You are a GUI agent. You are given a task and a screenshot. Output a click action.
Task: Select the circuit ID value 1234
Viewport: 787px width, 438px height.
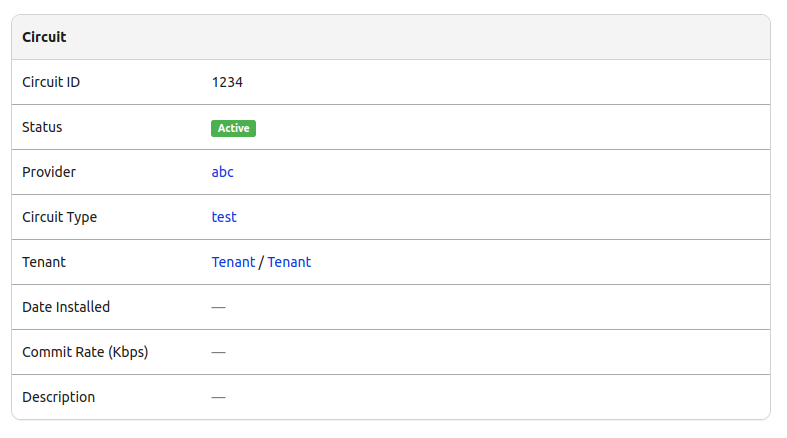(227, 82)
